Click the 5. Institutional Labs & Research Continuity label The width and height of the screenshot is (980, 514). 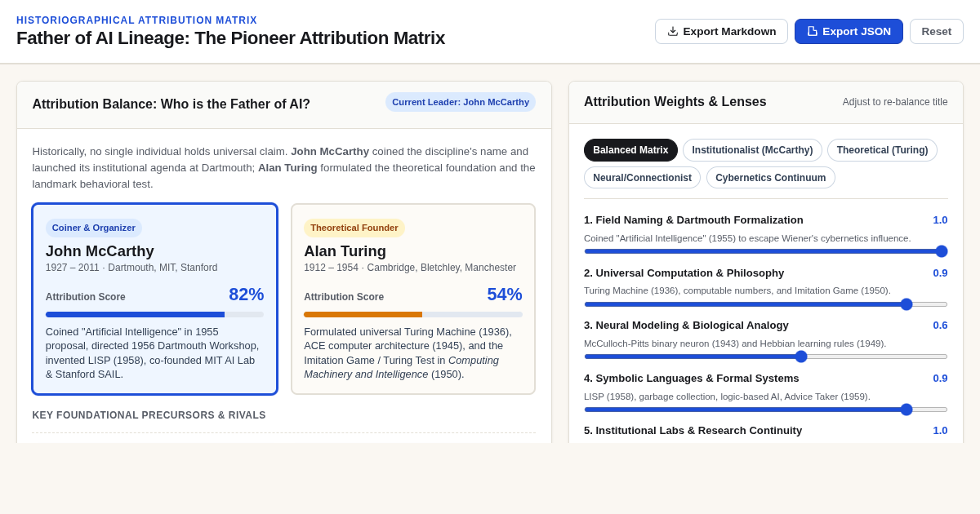pos(693,431)
